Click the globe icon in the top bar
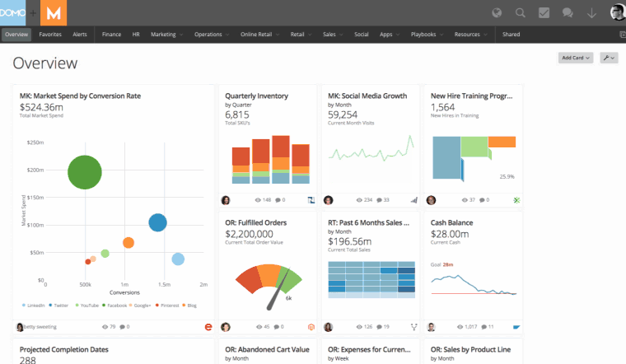Image resolution: width=626 pixels, height=364 pixels. coord(497,12)
